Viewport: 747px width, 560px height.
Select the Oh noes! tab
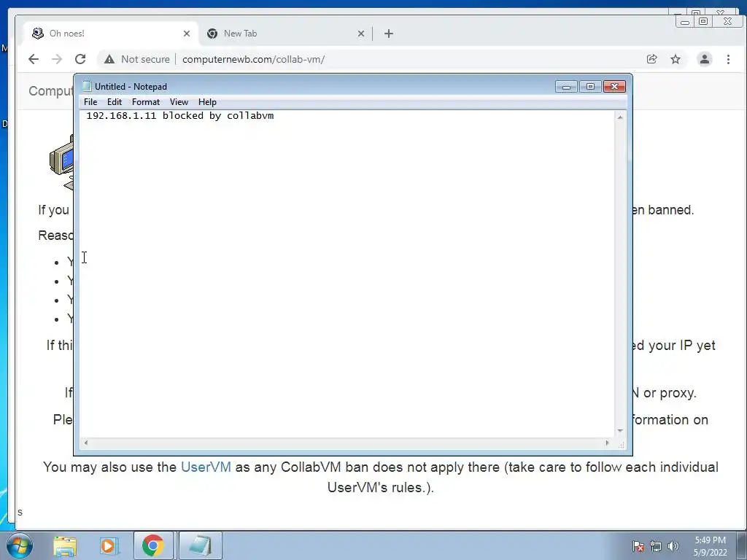pos(111,34)
